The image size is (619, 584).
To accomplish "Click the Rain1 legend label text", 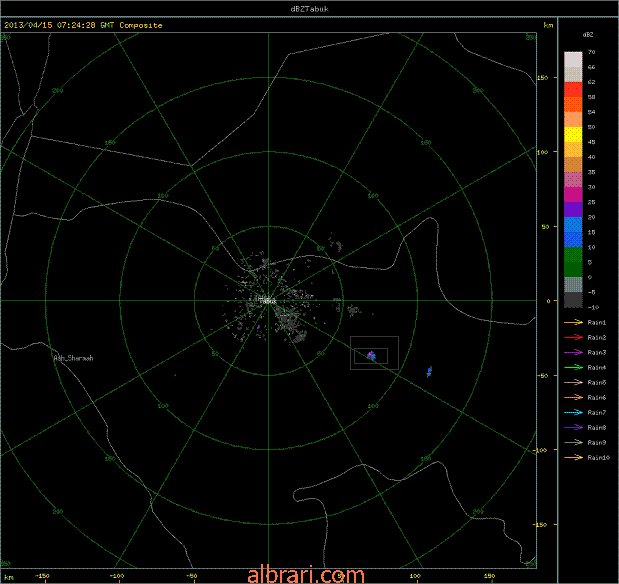I will coord(596,323).
